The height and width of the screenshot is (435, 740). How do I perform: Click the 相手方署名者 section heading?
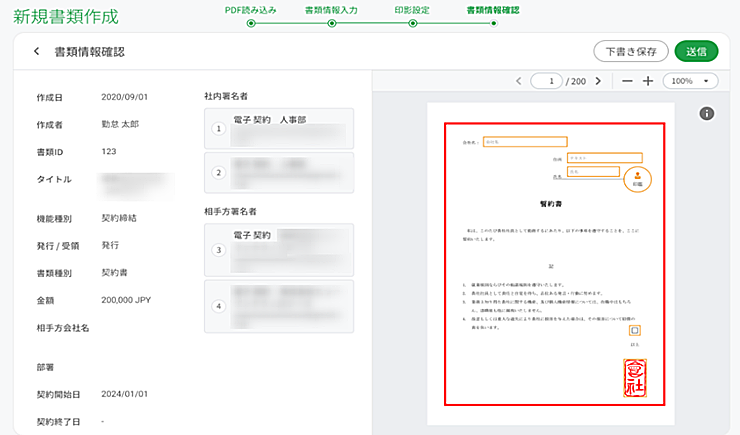coord(230,211)
